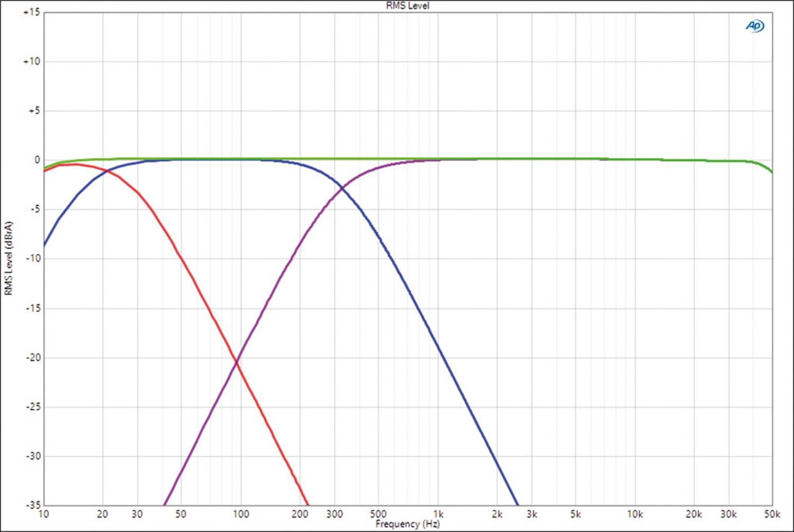This screenshot has width=794, height=532.
Task: Click the "+5" Y-axis value
Action: [x=34, y=111]
